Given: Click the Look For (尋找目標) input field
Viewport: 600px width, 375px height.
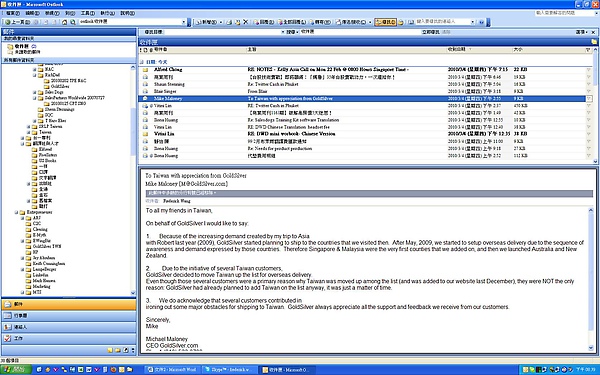Looking at the screenshot, I should pyautogui.click(x=224, y=32).
